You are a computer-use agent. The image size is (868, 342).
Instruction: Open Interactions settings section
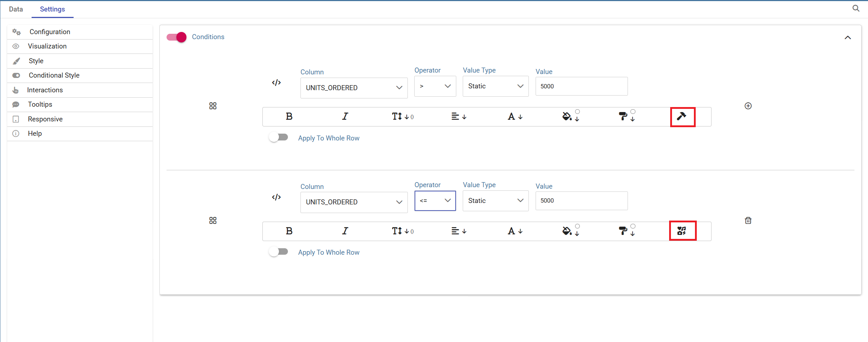(x=80, y=90)
